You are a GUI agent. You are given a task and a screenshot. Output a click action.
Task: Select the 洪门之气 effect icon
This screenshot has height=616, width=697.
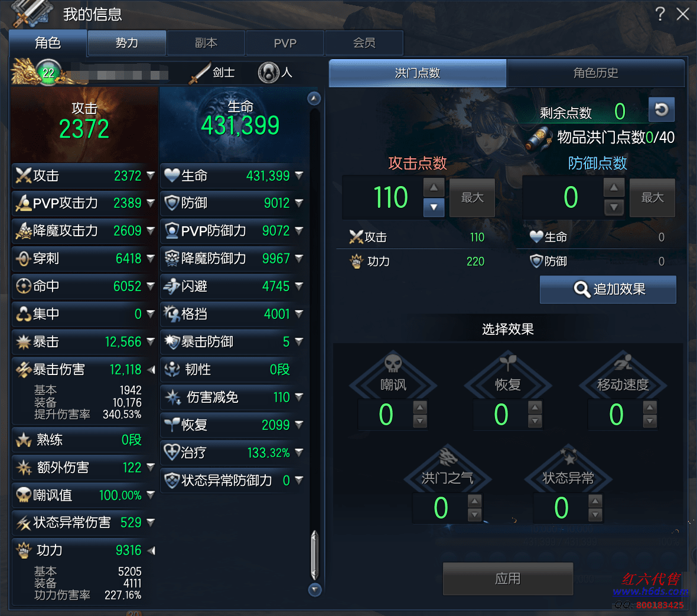(448, 457)
